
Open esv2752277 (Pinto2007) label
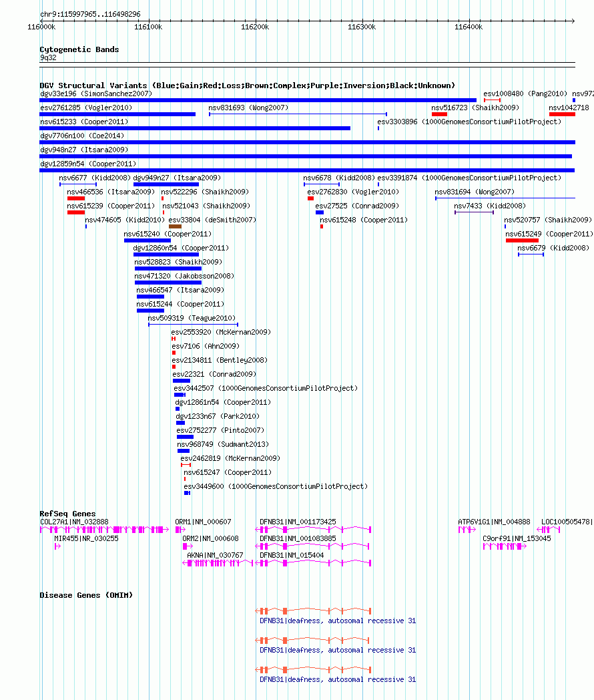pos(220,430)
